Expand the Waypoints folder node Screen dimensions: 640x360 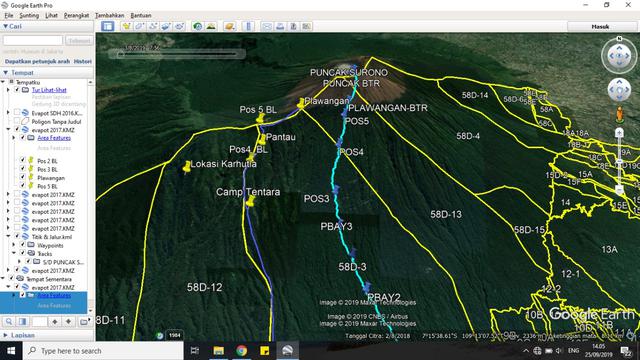coord(14,245)
